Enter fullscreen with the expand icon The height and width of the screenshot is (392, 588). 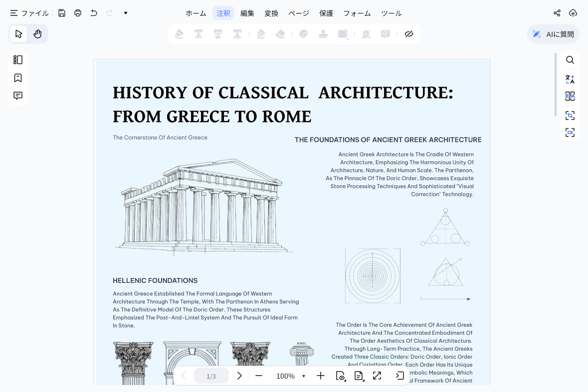point(377,376)
